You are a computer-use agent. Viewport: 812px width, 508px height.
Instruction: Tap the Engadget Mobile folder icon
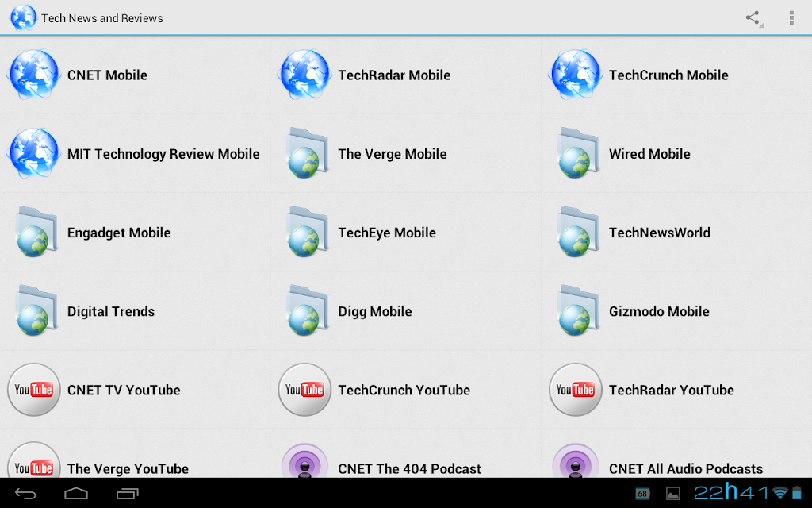coord(36,232)
